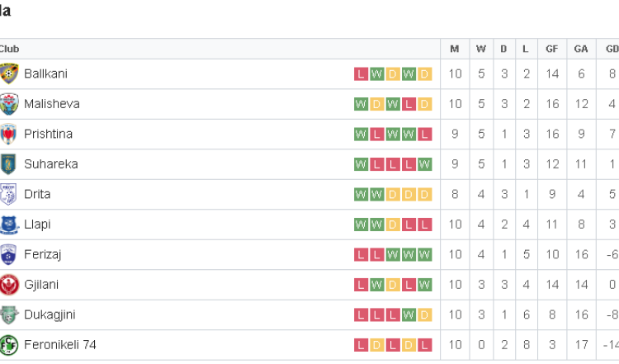619x364 pixels.
Task: Click the Feronikeli 74 club logo
Action: (x=9, y=345)
